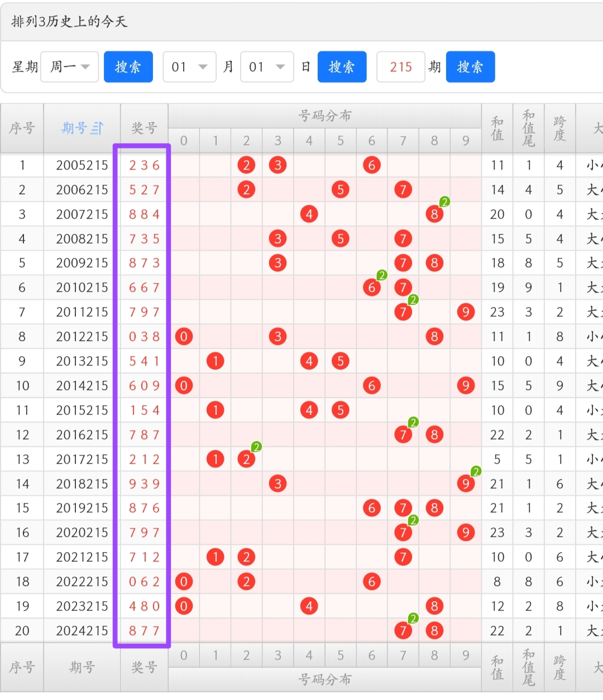Click red ball 4 in row 2023215
603x700 pixels.
[309, 606]
